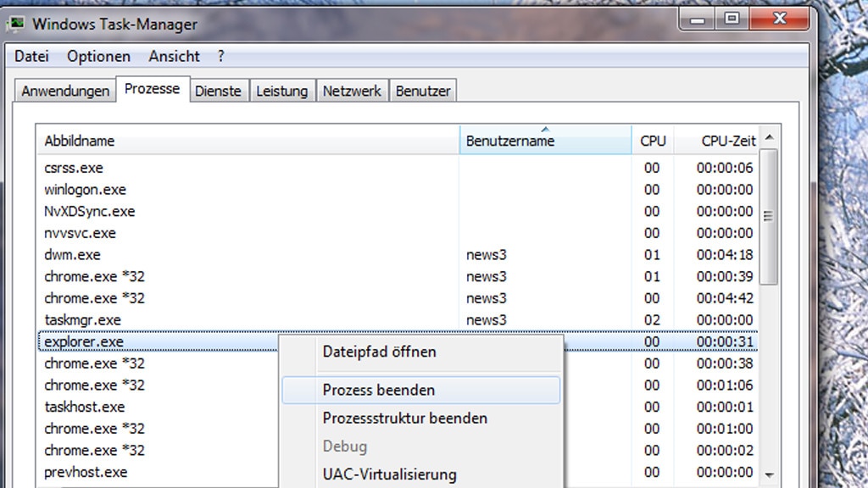The height and width of the screenshot is (488, 868).
Task: Open the Benutzer tab
Action: pos(423,91)
